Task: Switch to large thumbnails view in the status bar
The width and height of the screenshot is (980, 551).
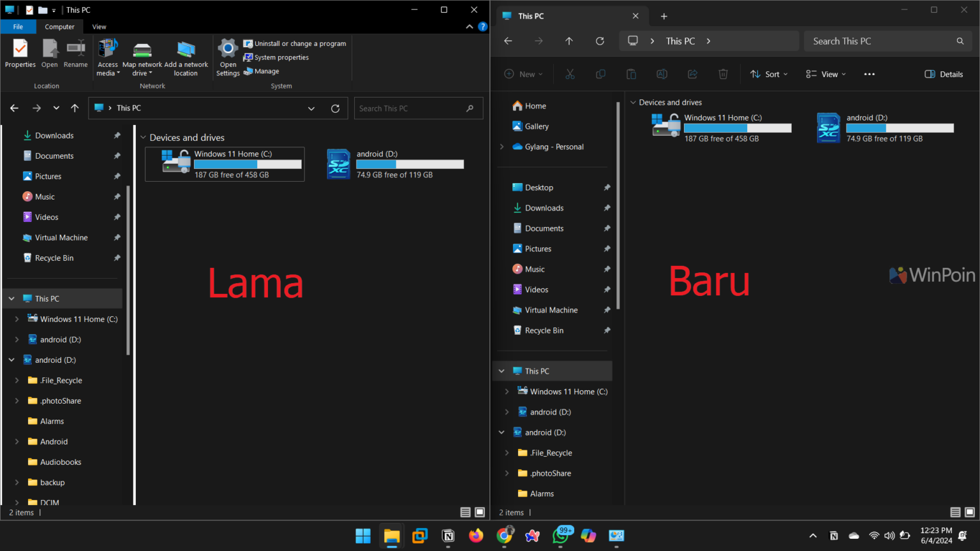Action: 479,512
